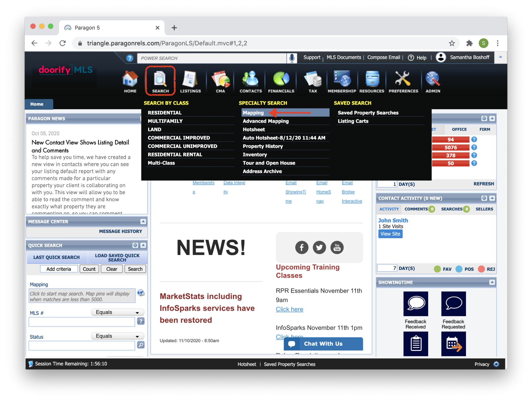Viewport: 532px width, 402px height.
Task: Open the Tax toolbar icon
Action: coord(313,82)
